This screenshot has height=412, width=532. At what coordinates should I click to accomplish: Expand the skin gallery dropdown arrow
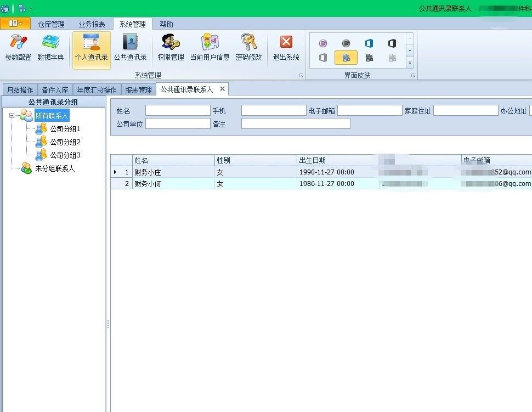[x=410, y=63]
